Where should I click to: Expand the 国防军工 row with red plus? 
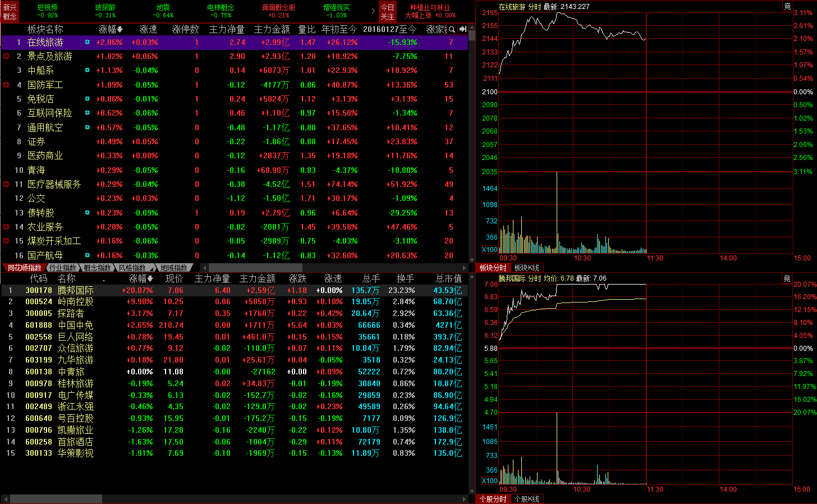click(6, 85)
